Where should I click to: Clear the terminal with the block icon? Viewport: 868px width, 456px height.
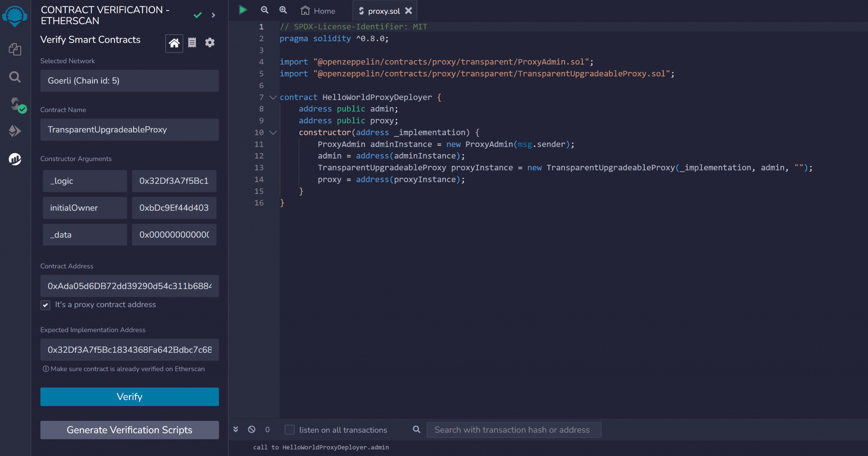click(252, 429)
